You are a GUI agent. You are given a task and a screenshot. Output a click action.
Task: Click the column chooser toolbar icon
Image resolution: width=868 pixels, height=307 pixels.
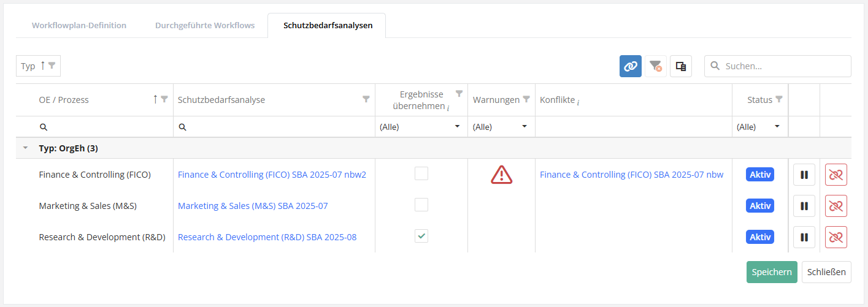[680, 66]
